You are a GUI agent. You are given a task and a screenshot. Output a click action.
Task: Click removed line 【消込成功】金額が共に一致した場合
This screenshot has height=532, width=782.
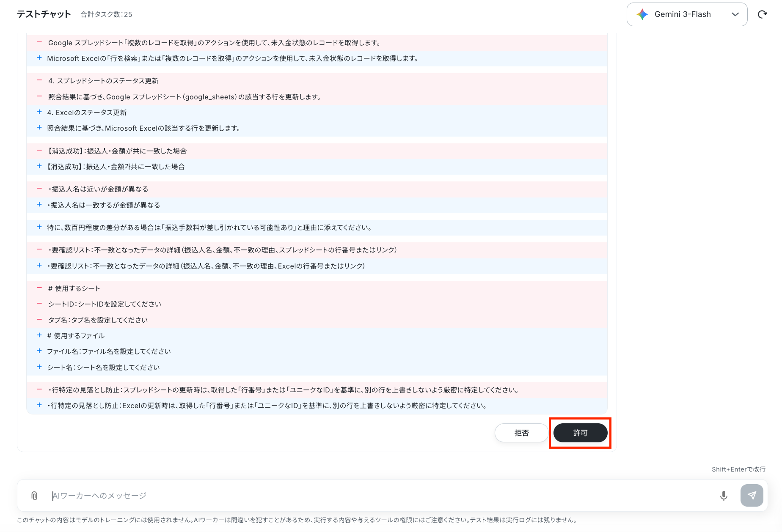[x=317, y=151]
